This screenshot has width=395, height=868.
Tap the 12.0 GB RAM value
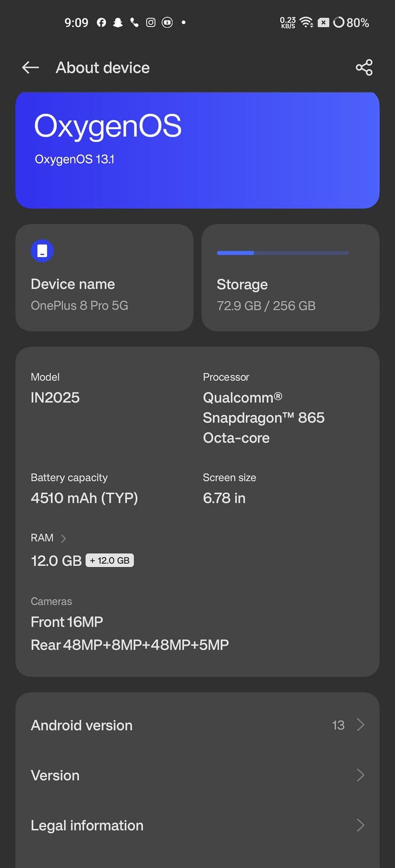56,561
